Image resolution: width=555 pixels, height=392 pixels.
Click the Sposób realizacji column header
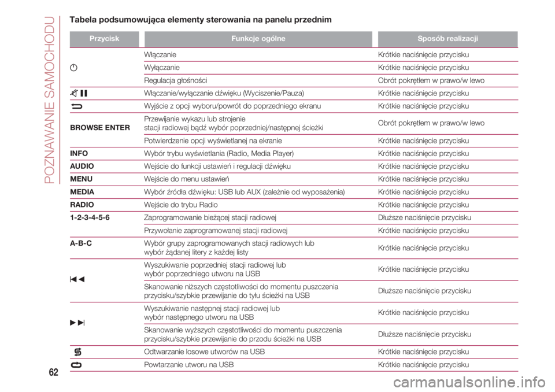447,39
